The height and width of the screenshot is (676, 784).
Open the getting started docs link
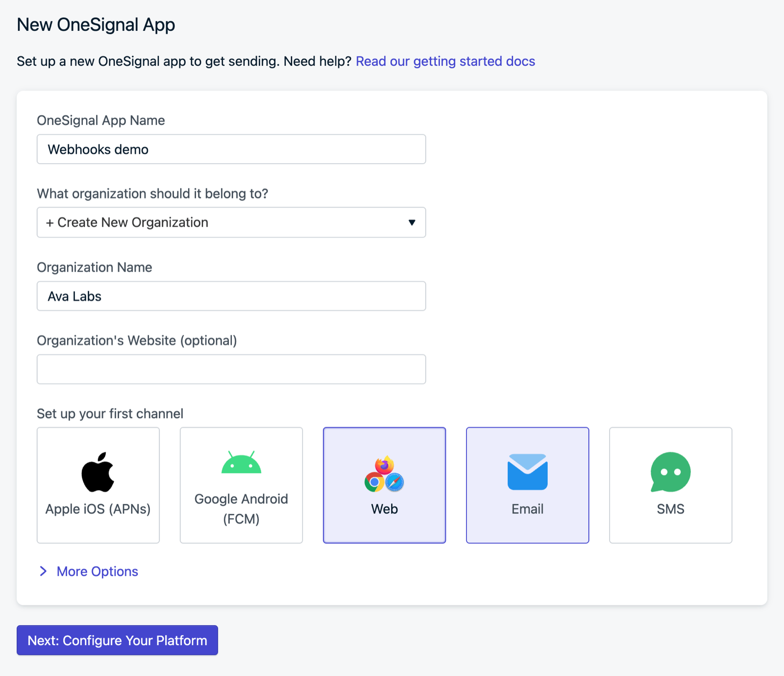click(445, 61)
